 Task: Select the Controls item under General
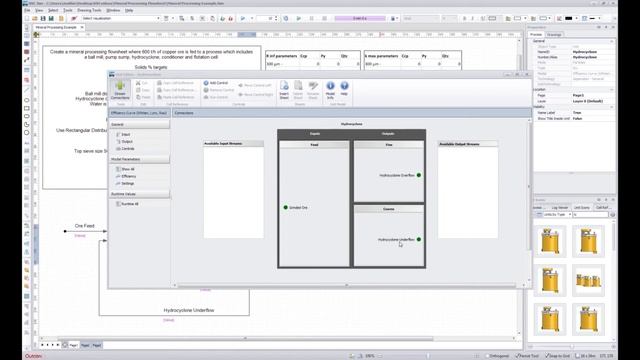[125, 149]
